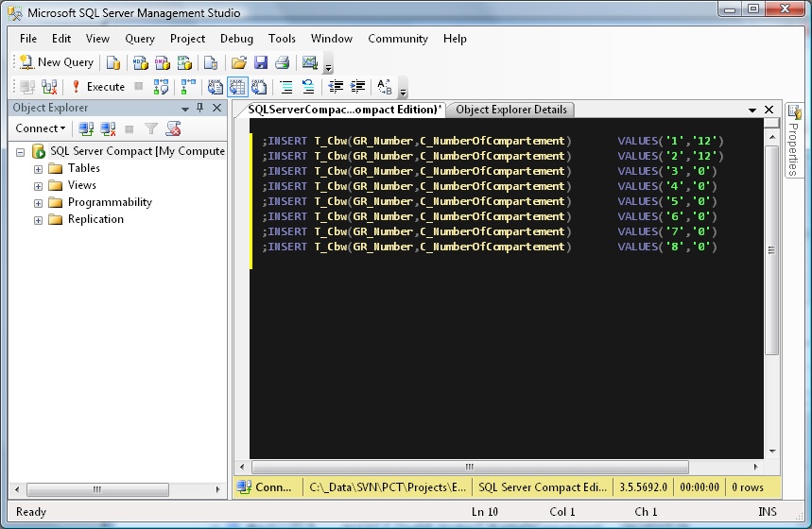
Task: Select the Tables folder item
Action: pos(84,168)
